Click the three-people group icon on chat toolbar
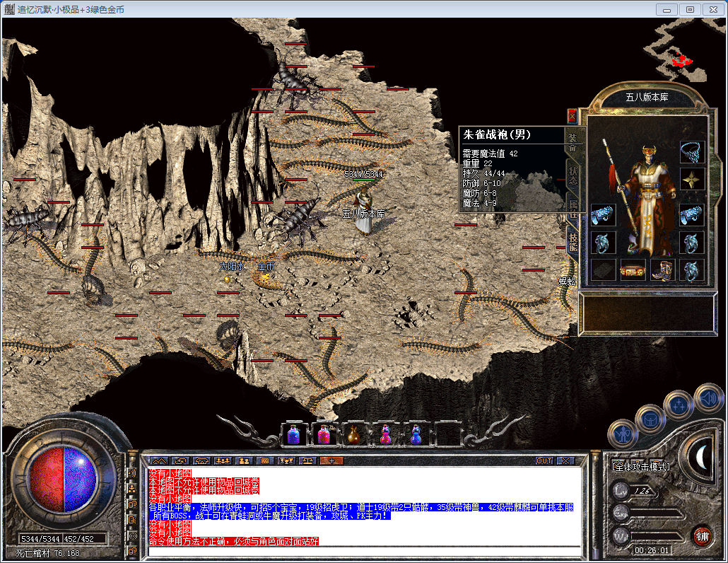 coord(223,461)
